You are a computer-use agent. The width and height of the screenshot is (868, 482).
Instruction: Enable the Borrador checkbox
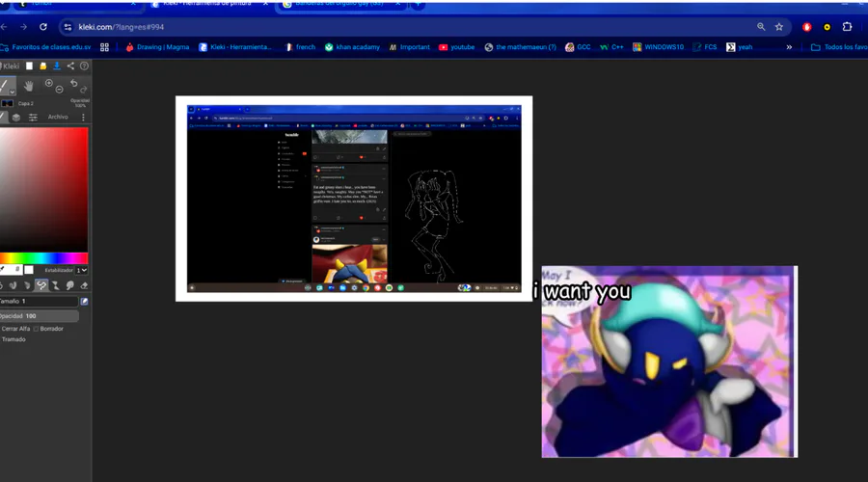click(x=36, y=329)
